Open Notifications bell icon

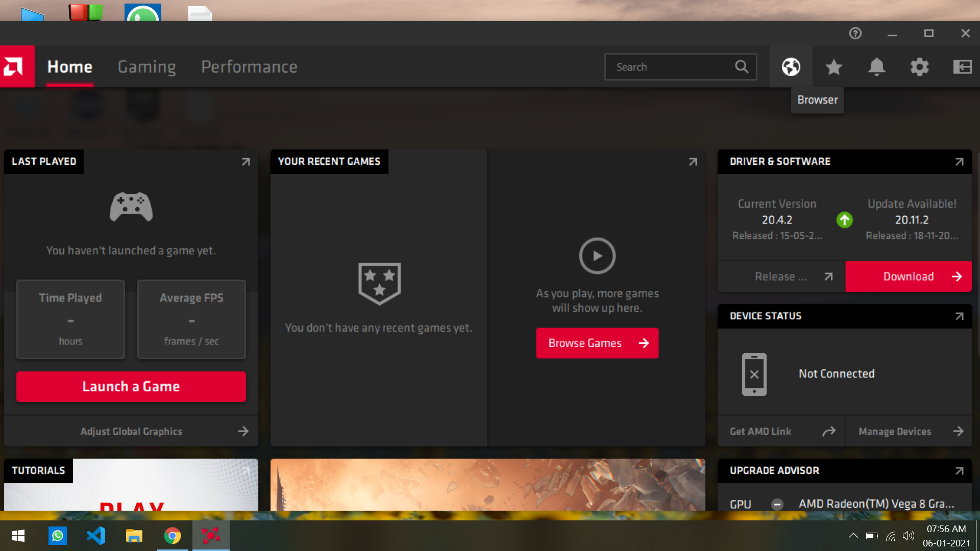[x=876, y=67]
